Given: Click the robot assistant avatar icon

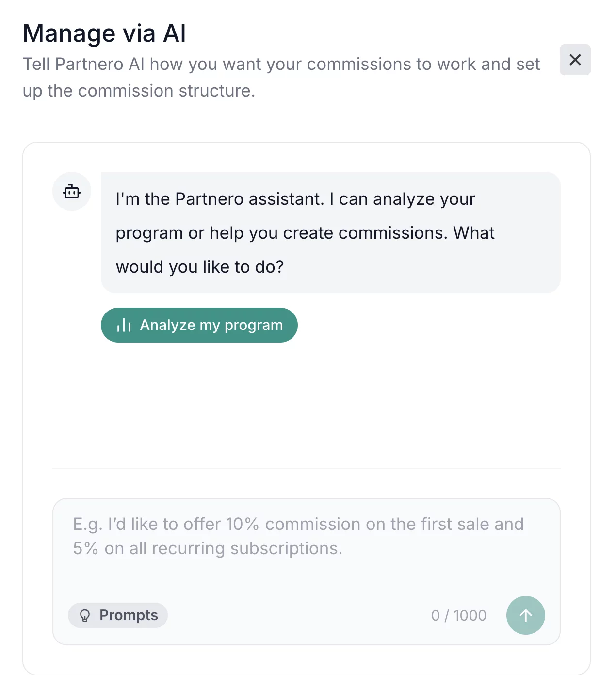Looking at the screenshot, I should (x=72, y=192).
